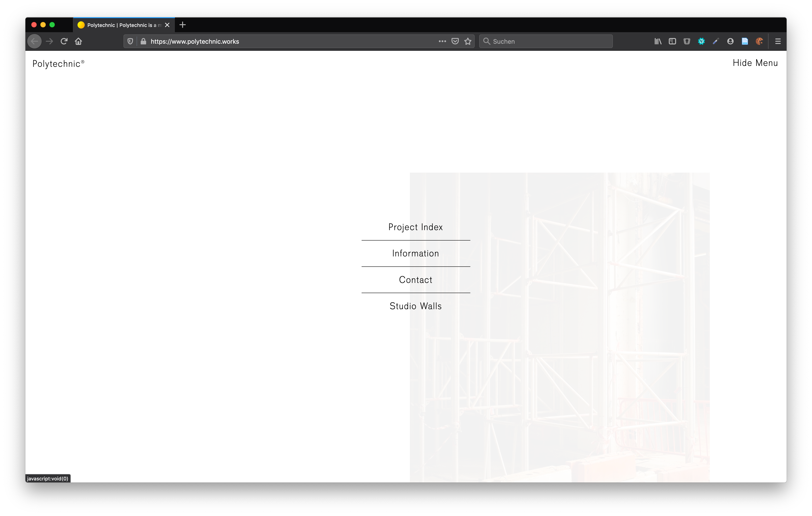Screen dimensions: 812x516
Task: Go to the Information page link
Action: 416,253
